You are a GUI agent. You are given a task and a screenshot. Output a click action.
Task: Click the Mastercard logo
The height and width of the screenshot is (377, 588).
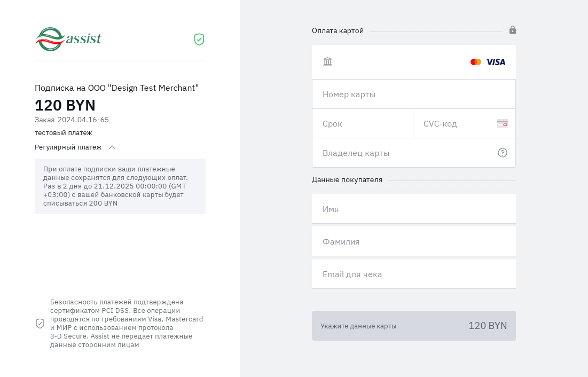point(476,62)
